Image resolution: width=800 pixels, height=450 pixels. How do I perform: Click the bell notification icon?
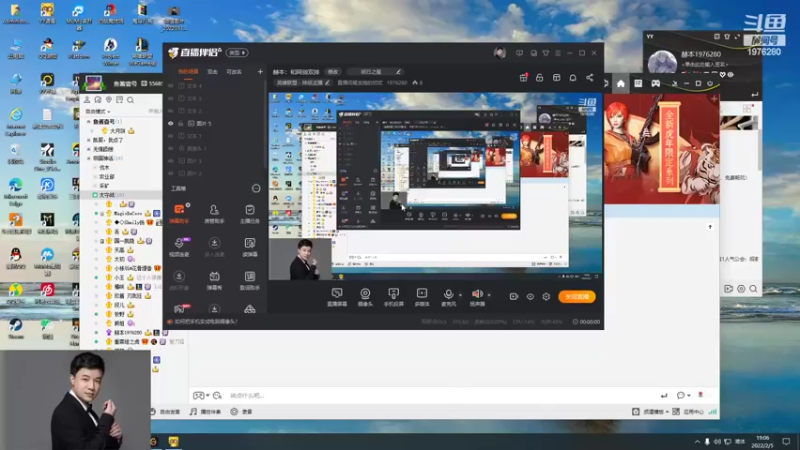coord(573,78)
